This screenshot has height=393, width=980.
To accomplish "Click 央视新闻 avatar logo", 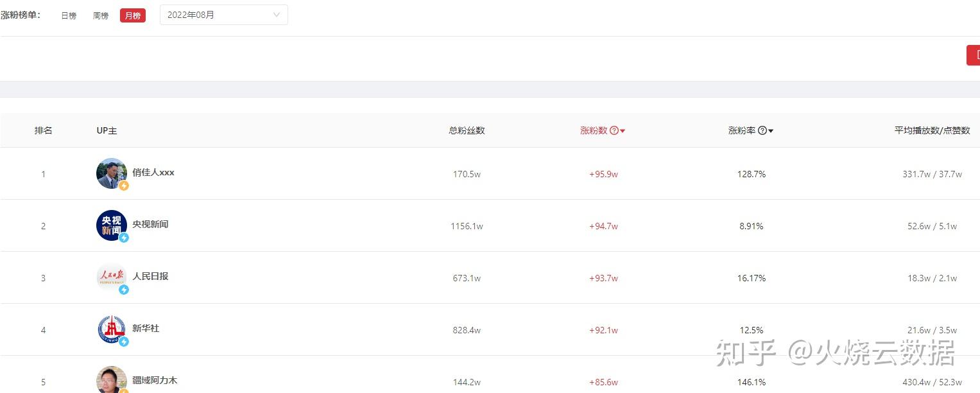I will [111, 225].
